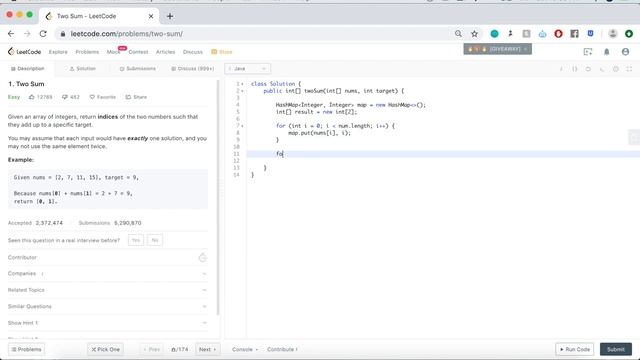Open the LeetCode playground icon

pyautogui.click(x=588, y=52)
